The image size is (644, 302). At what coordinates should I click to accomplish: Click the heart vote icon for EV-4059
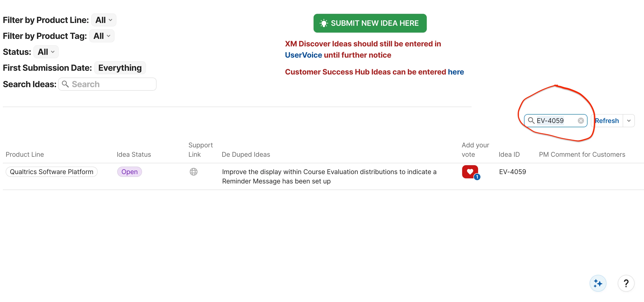[470, 172]
